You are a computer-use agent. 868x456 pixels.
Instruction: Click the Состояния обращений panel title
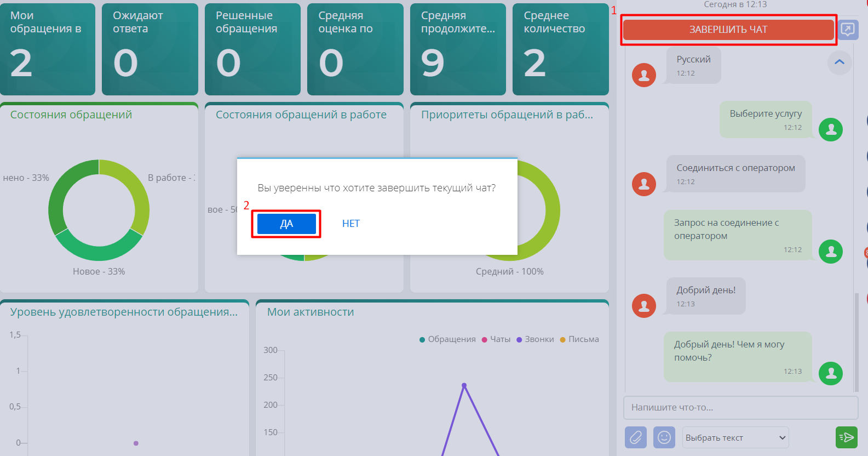[71, 115]
